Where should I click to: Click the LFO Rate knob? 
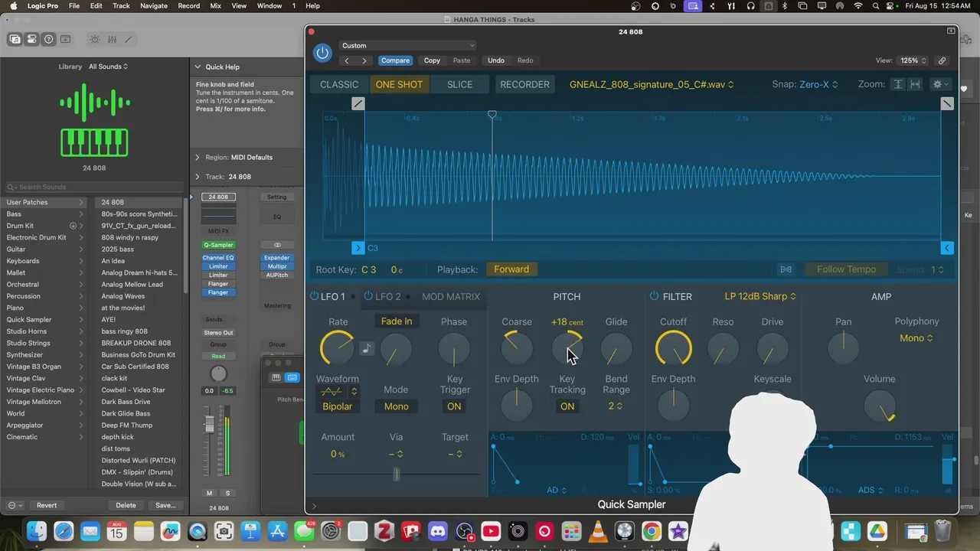(x=338, y=349)
